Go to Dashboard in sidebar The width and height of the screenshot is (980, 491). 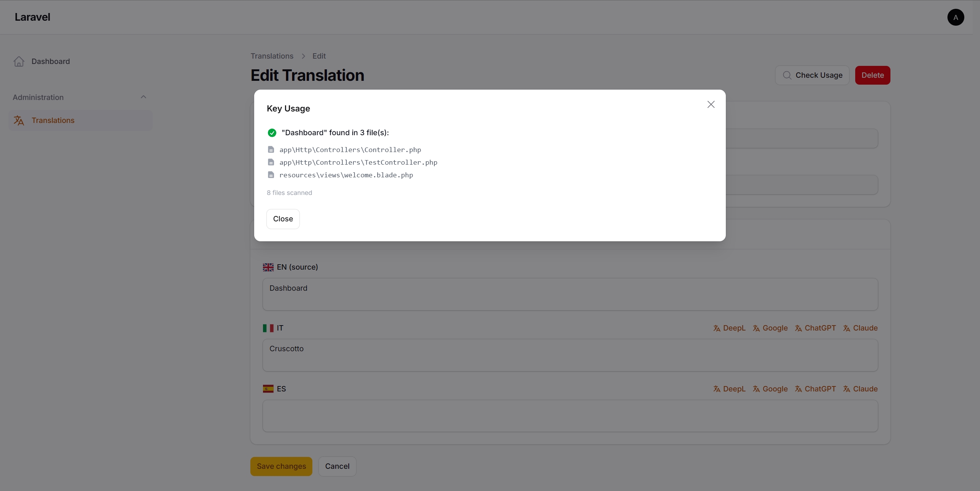[x=51, y=61]
